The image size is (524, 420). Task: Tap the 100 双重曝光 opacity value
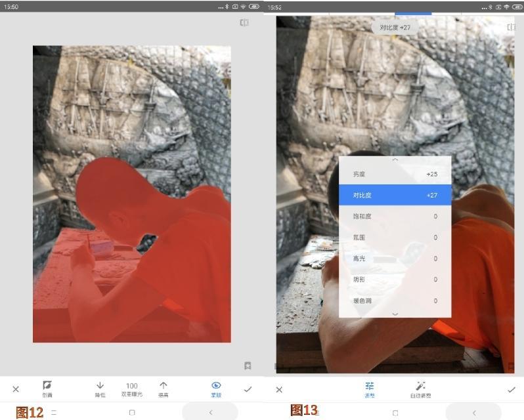[132, 389]
